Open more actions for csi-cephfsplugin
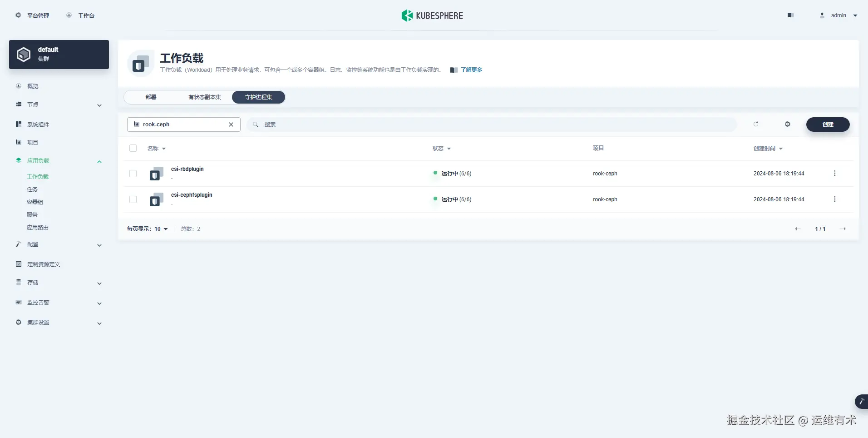 click(x=834, y=199)
